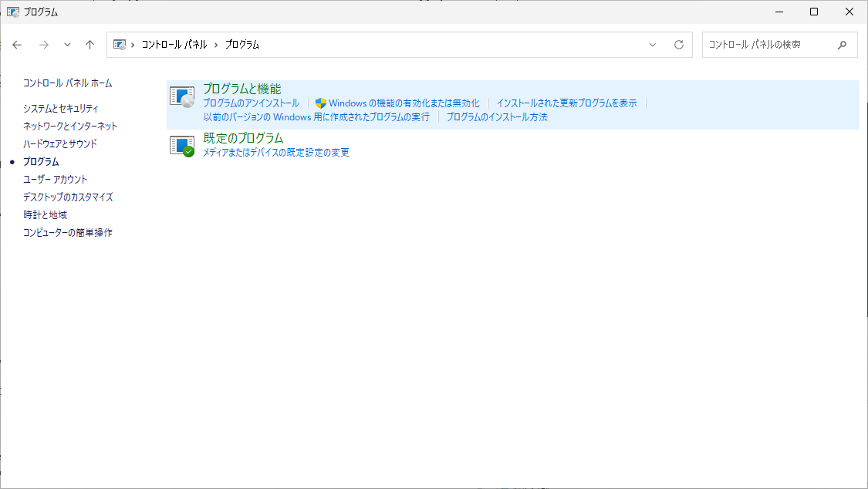Open ネットワークとインターネット category
Screen dimensions: 868x489
click(70, 126)
